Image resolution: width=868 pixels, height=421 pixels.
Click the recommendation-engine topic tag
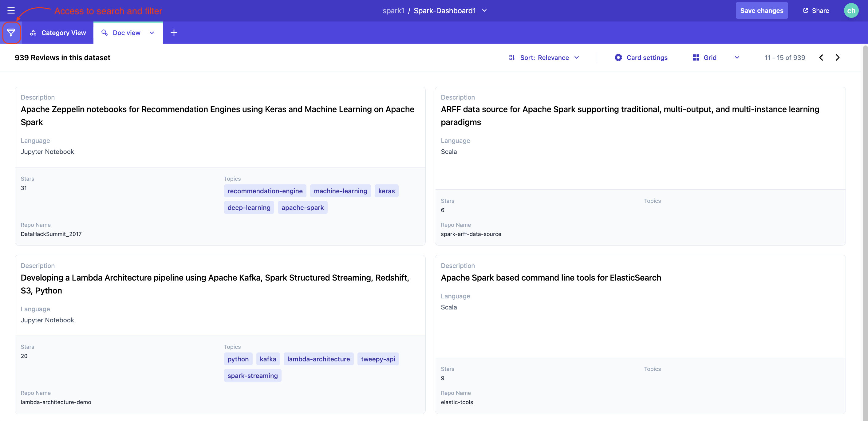pyautogui.click(x=265, y=191)
